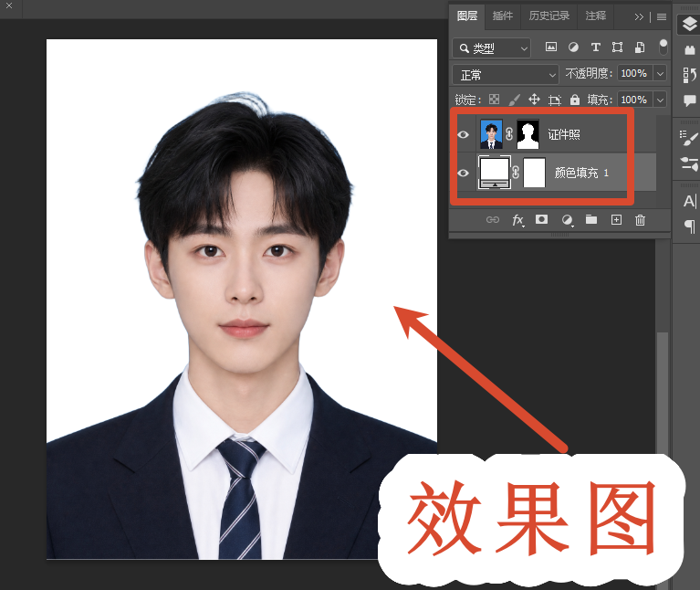
Task: Hide the 证件照 layer with eye icon
Action: (x=464, y=134)
